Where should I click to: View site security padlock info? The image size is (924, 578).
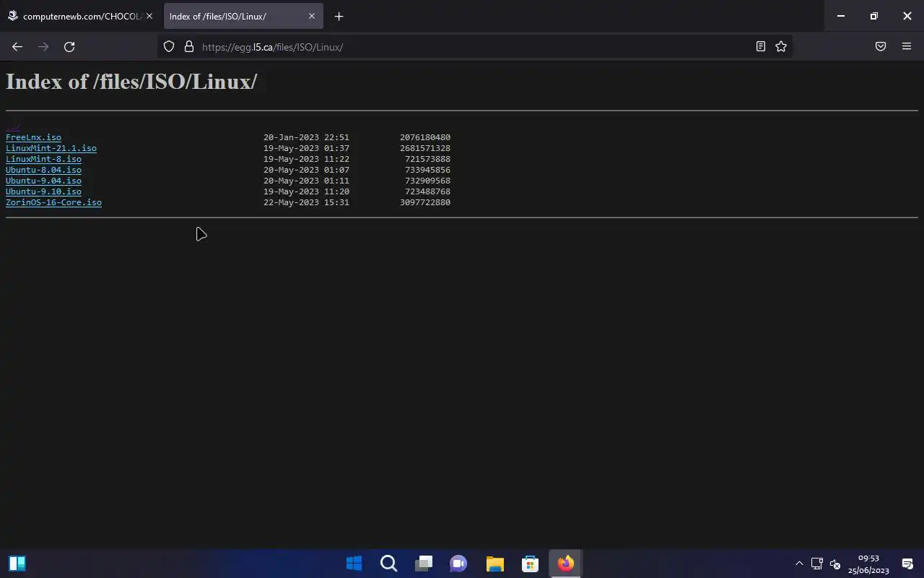click(x=189, y=46)
